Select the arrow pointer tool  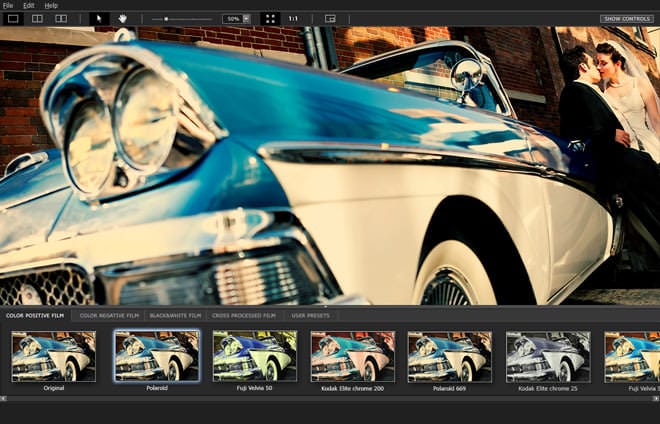[x=99, y=18]
